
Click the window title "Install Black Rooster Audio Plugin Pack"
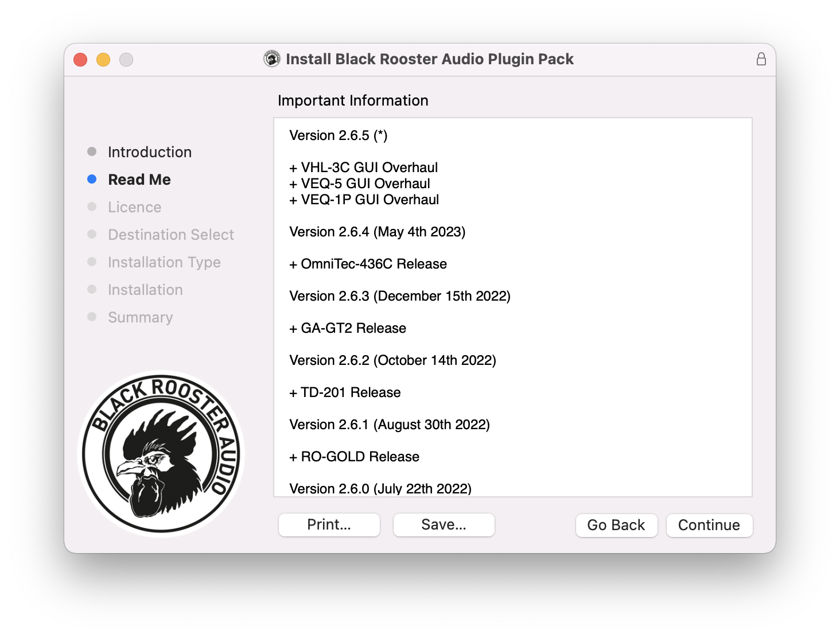pyautogui.click(x=430, y=59)
